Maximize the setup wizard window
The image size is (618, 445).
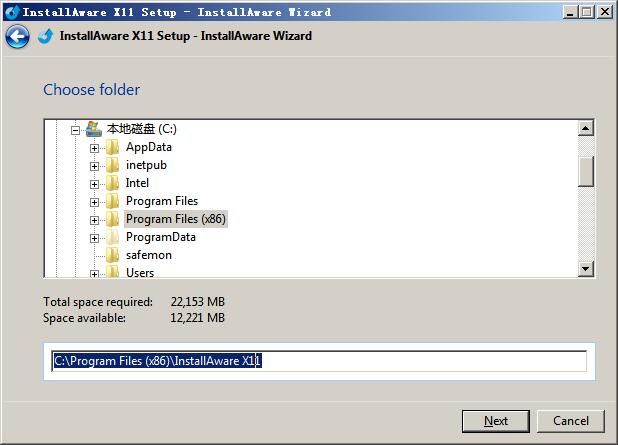pyautogui.click(x=587, y=12)
